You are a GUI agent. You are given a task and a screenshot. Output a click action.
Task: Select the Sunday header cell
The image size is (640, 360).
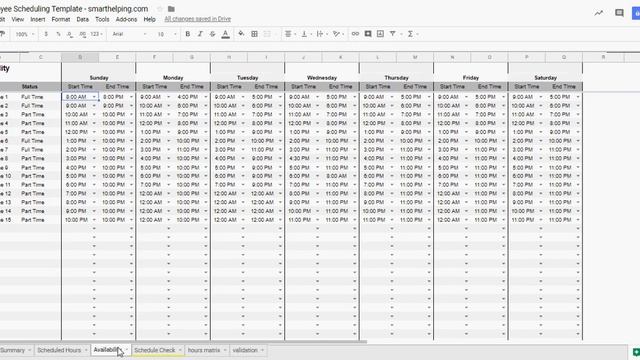(99, 78)
